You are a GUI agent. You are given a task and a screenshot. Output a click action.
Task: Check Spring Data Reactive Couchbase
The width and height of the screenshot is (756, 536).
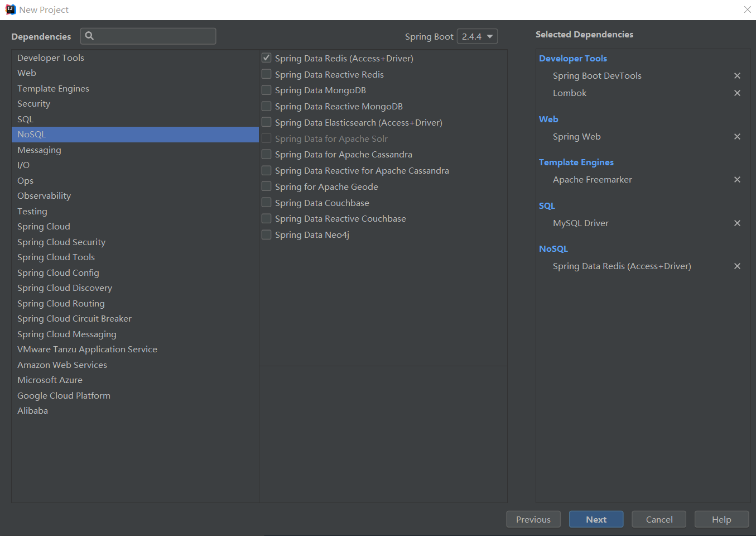point(267,218)
